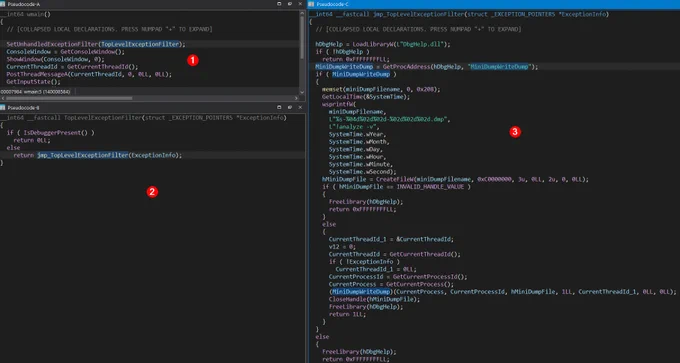This screenshot has height=363, width=680.
Task: Click the Pseudocode-C pane title icon
Action: point(311,4)
